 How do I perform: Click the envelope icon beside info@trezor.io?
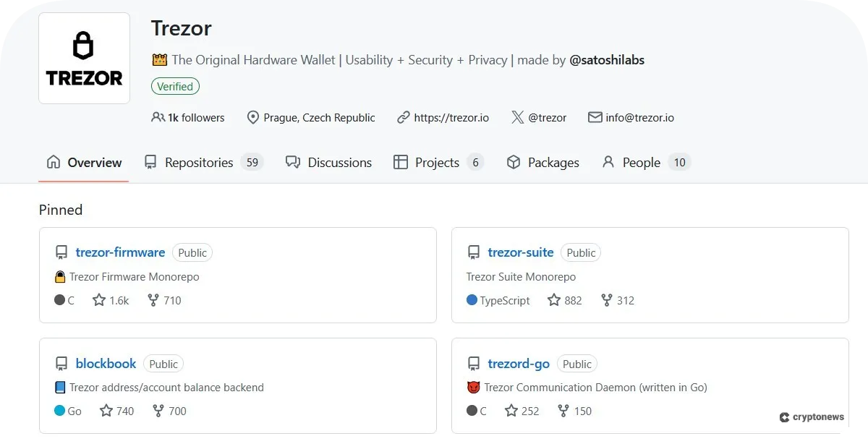point(595,116)
